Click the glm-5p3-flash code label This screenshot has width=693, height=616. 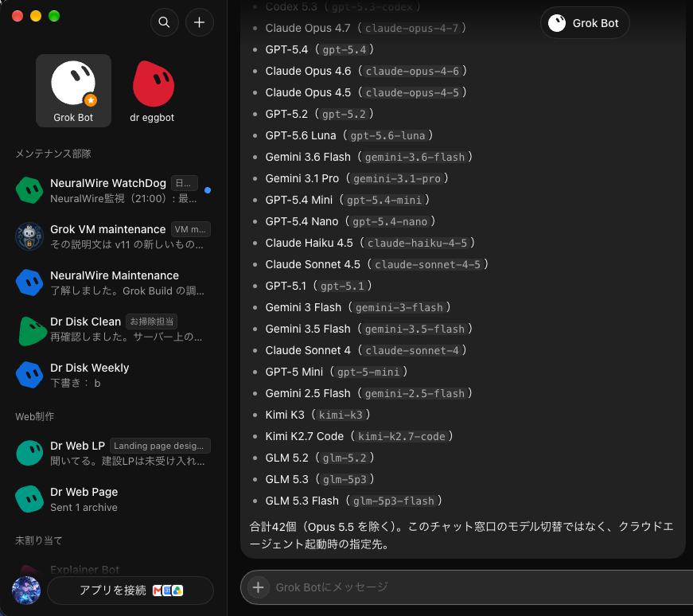pos(393,501)
